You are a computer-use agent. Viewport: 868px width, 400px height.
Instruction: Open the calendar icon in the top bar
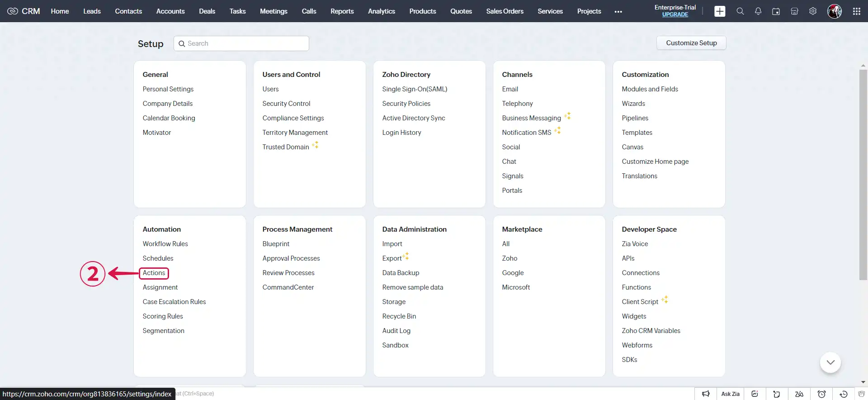pyautogui.click(x=776, y=11)
